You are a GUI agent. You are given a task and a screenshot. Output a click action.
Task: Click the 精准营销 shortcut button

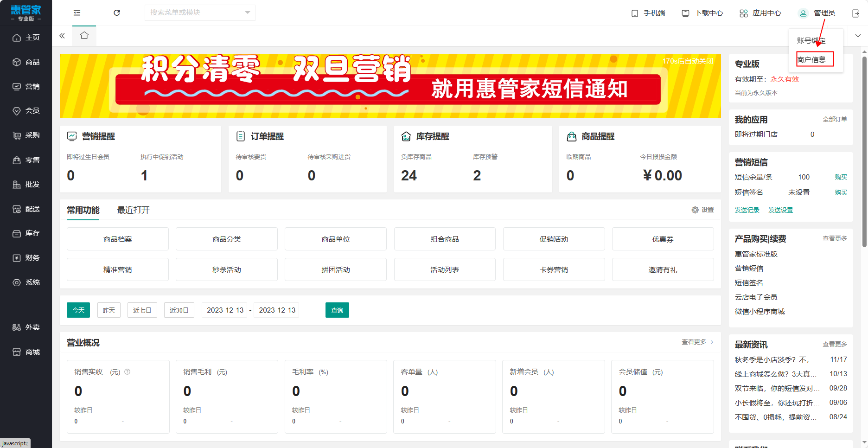(118, 269)
